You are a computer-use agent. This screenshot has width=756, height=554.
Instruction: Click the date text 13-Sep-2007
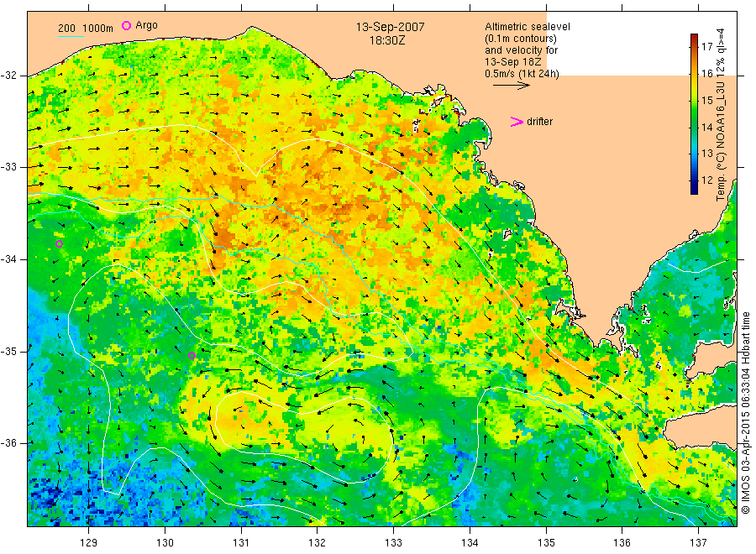pos(390,27)
